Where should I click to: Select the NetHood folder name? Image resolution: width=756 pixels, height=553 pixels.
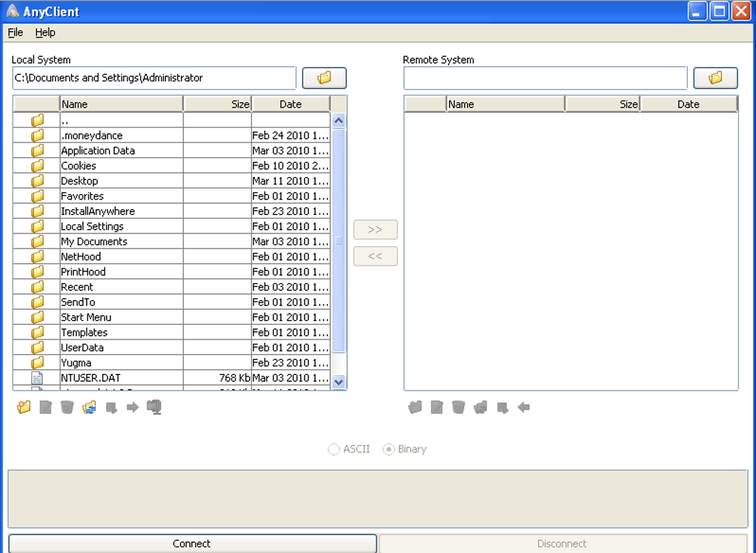tap(81, 256)
